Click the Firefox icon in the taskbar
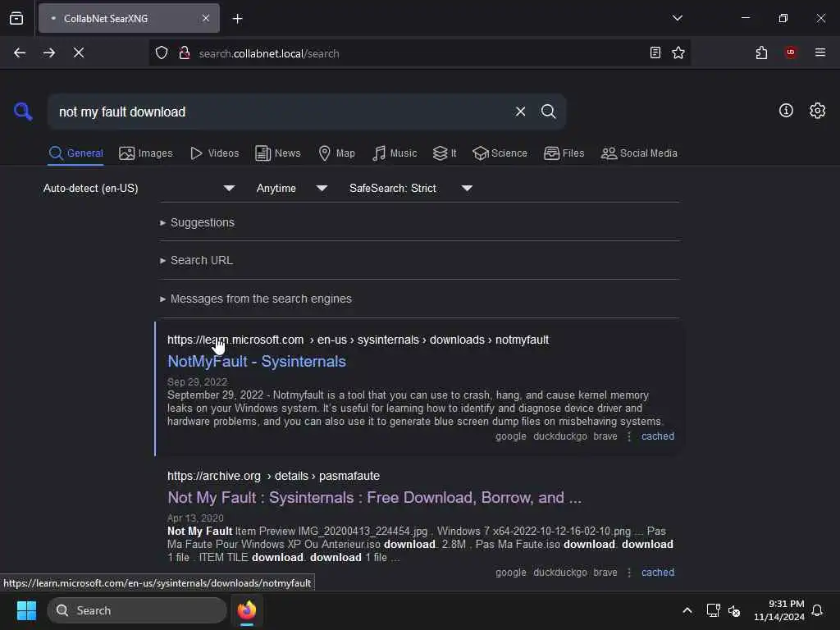The image size is (840, 630). 246,610
